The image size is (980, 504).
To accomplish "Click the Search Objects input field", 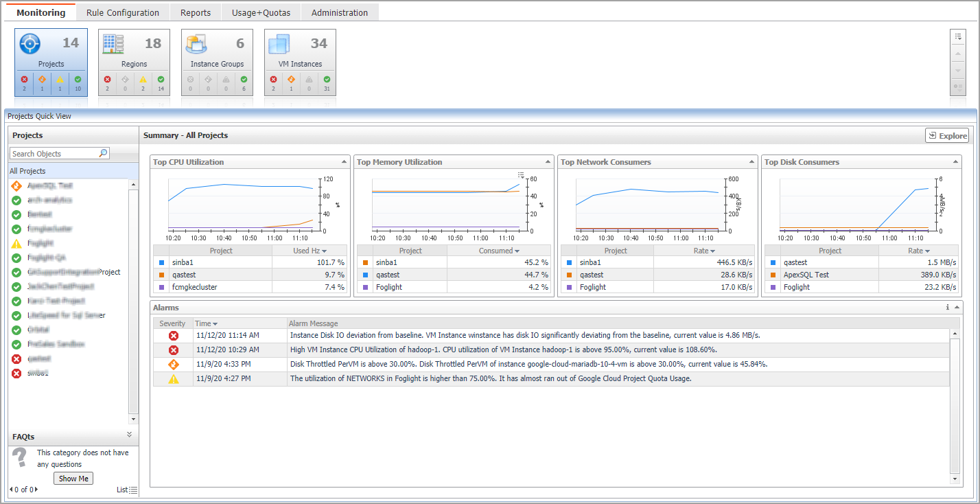I will pos(54,154).
